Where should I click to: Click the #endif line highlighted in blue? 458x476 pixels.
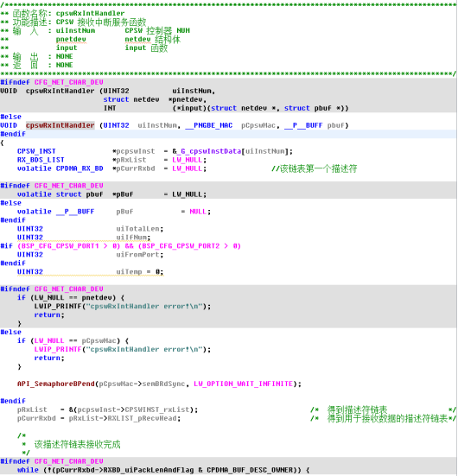[x=13, y=134]
